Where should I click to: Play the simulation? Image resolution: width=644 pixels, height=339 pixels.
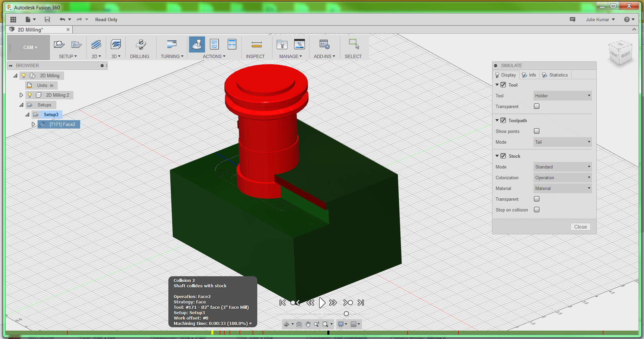pyautogui.click(x=322, y=303)
